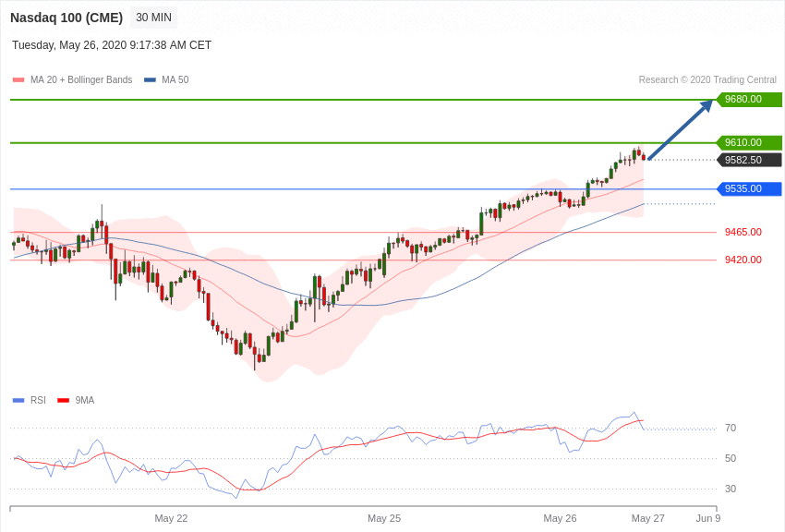Click the pink MA 20 legend swatch
785x532 pixels.
click(18, 79)
